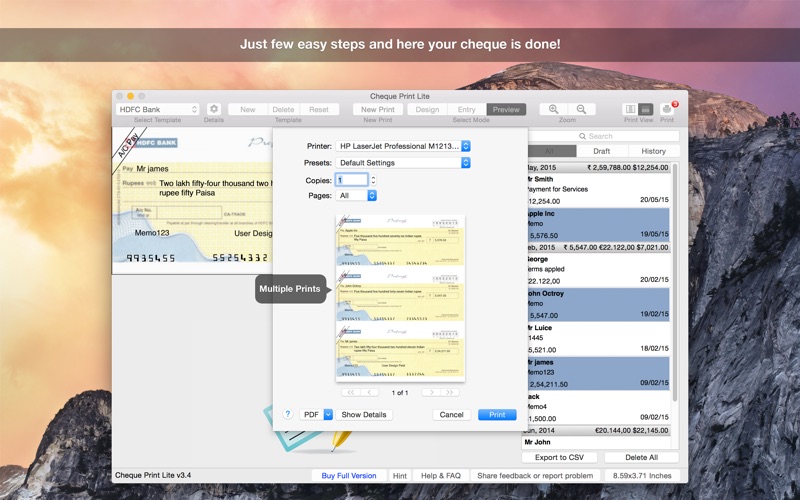
Task: Go to the first page of the preview
Action: pyautogui.click(x=351, y=392)
